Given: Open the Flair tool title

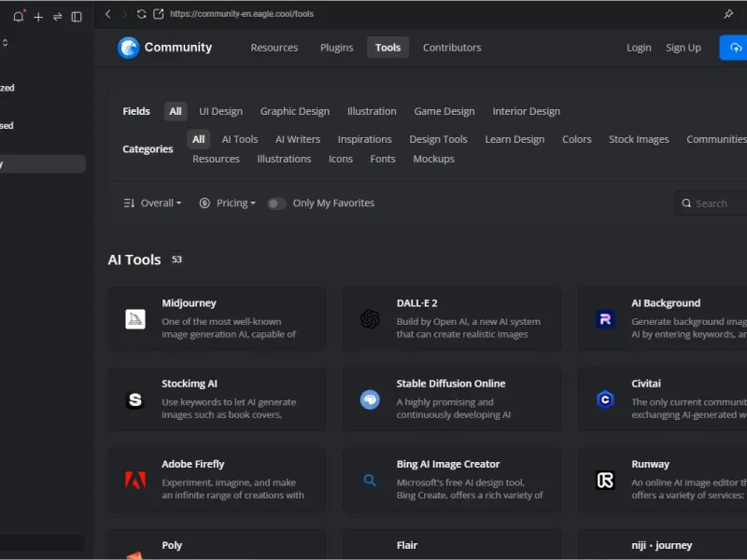Looking at the screenshot, I should point(407,545).
